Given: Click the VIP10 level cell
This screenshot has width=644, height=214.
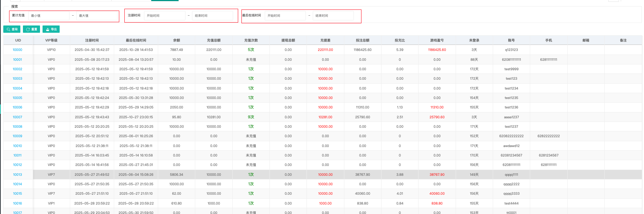Looking at the screenshot, I should point(51,50).
